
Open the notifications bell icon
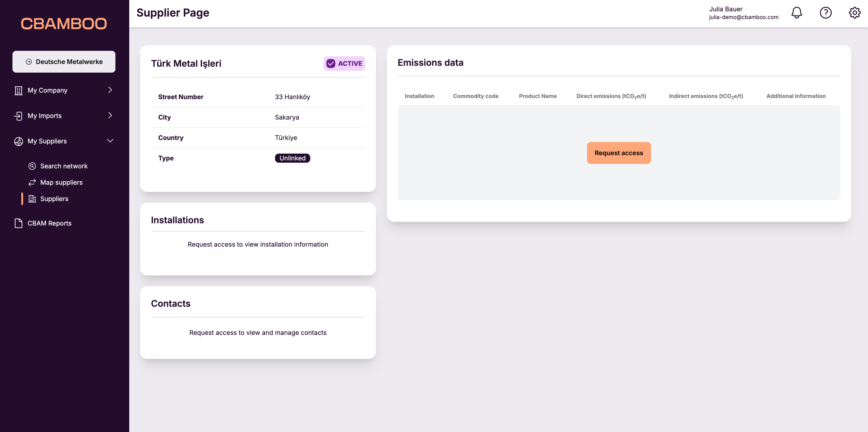click(797, 13)
